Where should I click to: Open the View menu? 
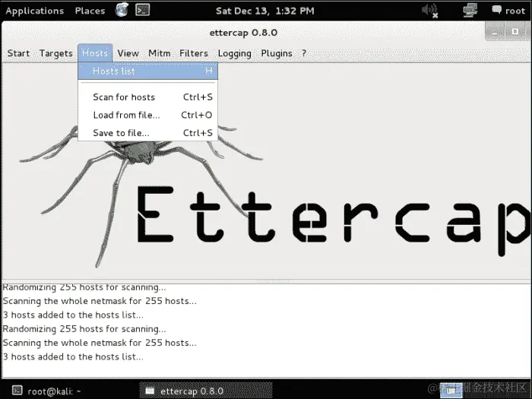pyautogui.click(x=128, y=53)
